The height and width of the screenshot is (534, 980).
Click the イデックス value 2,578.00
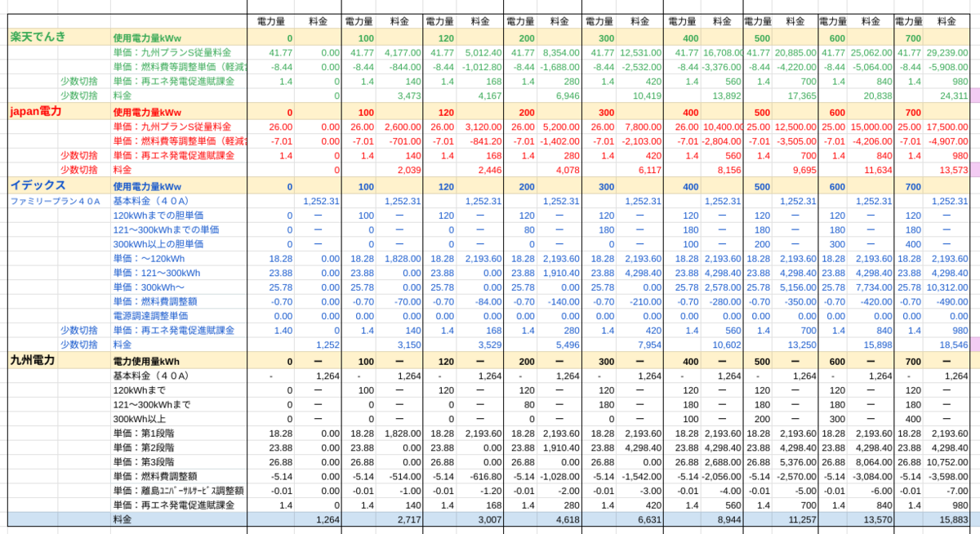(723, 287)
